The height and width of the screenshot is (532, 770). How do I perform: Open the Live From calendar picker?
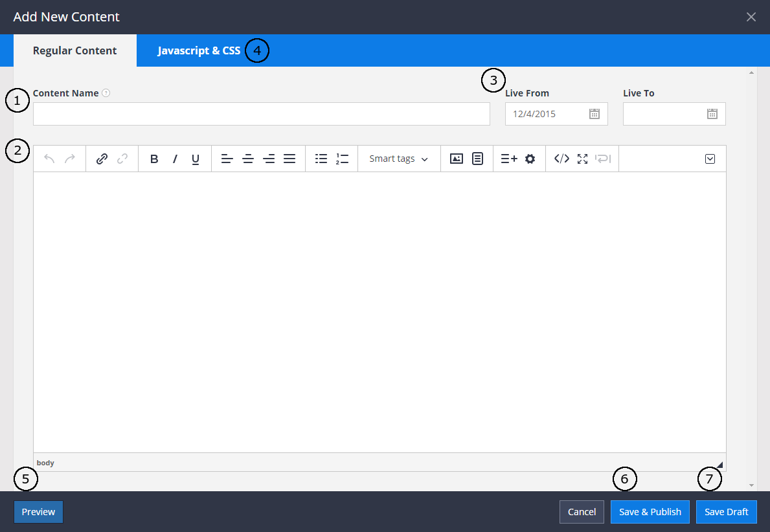pos(594,114)
